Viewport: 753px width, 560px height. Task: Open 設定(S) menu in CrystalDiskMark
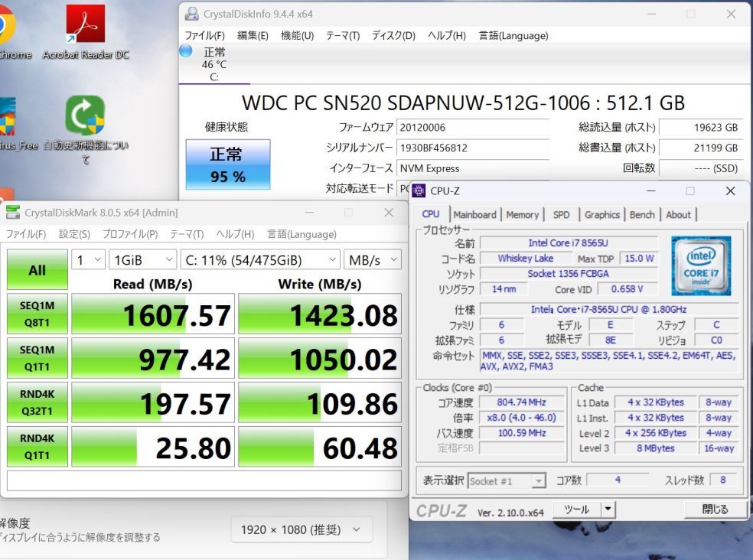(74, 234)
